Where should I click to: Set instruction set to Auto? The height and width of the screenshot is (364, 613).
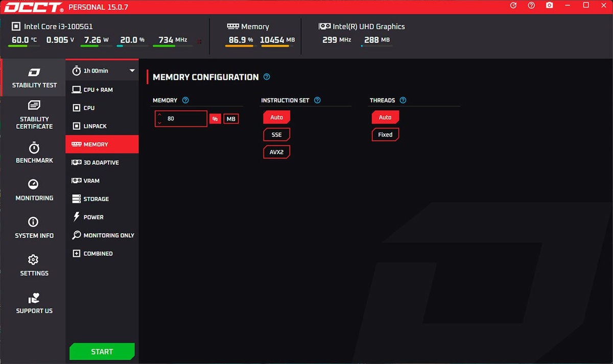tap(276, 117)
